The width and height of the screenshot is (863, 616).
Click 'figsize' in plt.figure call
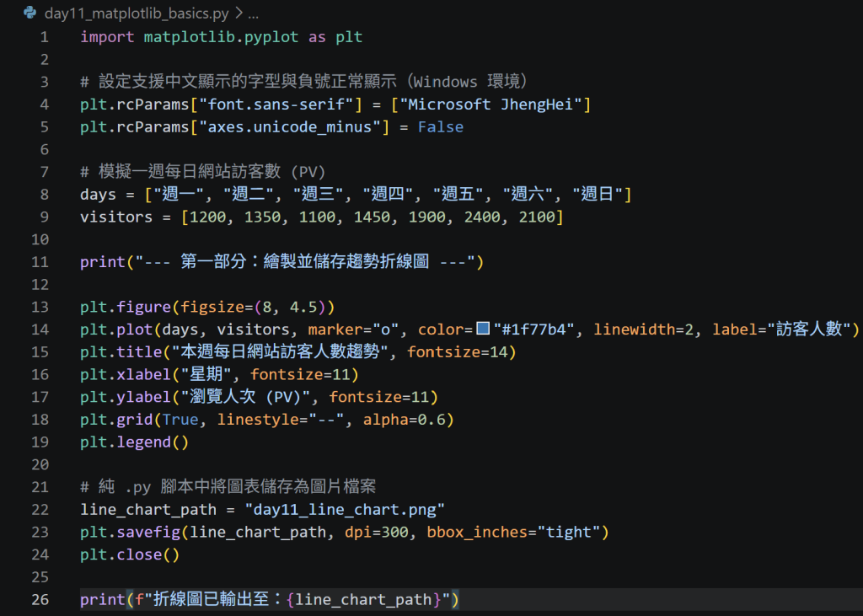[212, 307]
